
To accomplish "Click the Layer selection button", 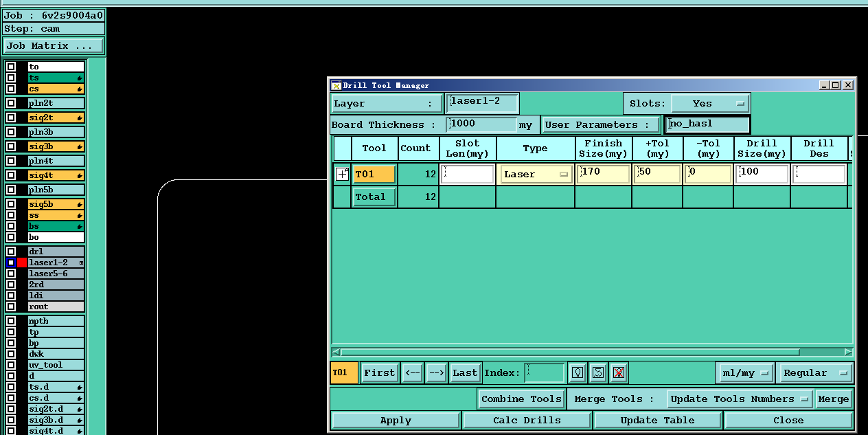I will pyautogui.click(x=387, y=104).
